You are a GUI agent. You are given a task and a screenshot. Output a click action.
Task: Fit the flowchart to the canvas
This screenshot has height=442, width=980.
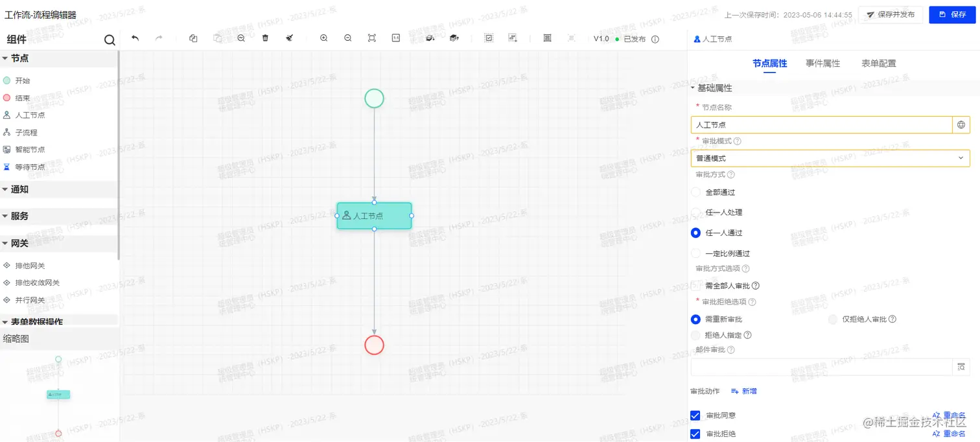[x=372, y=38]
